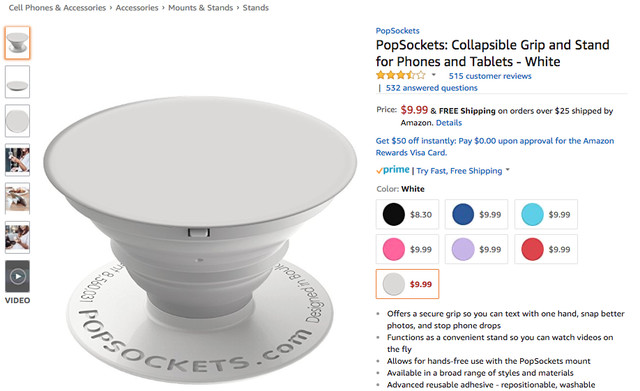Open the star rating icon
This screenshot has height=391, width=640.
pyautogui.click(x=400, y=75)
